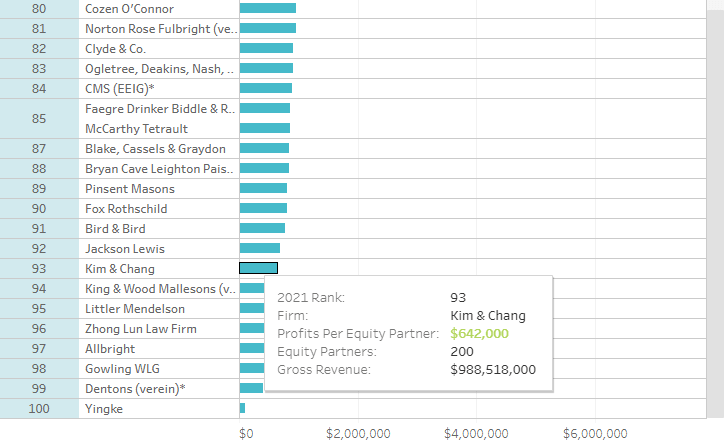Viewport: 726px width, 444px height.
Task: Click the $2,000,000 axis label
Action: 358,433
